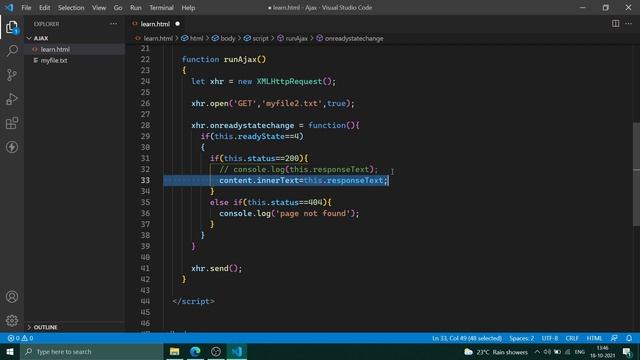This screenshot has height=360, width=640.
Task: Click 'page not found' string on line 36
Action: [x=313, y=213]
